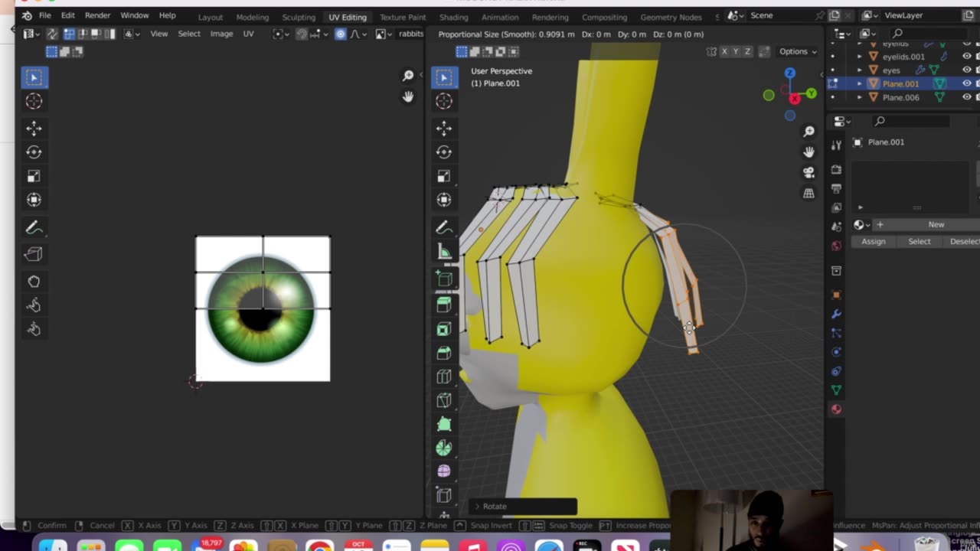This screenshot has height=551, width=980.
Task: Select the UV Rip Region tool
Action: pos(34,254)
